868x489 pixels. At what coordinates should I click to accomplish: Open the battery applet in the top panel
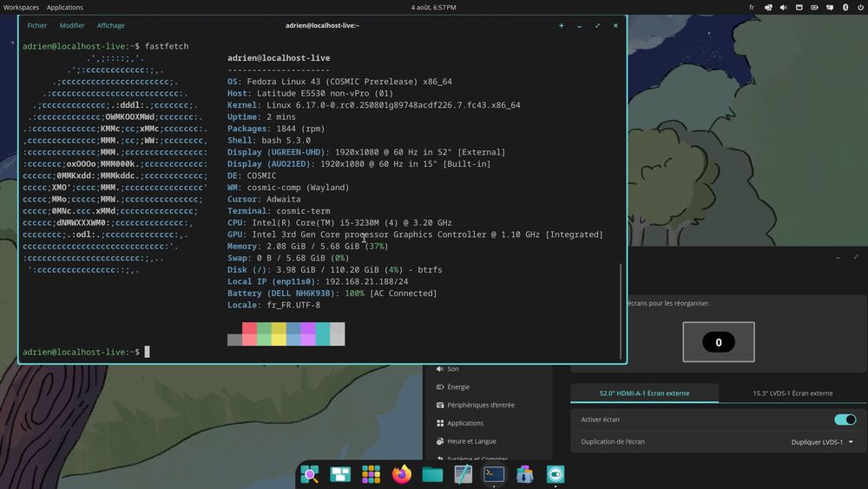pyautogui.click(x=814, y=7)
